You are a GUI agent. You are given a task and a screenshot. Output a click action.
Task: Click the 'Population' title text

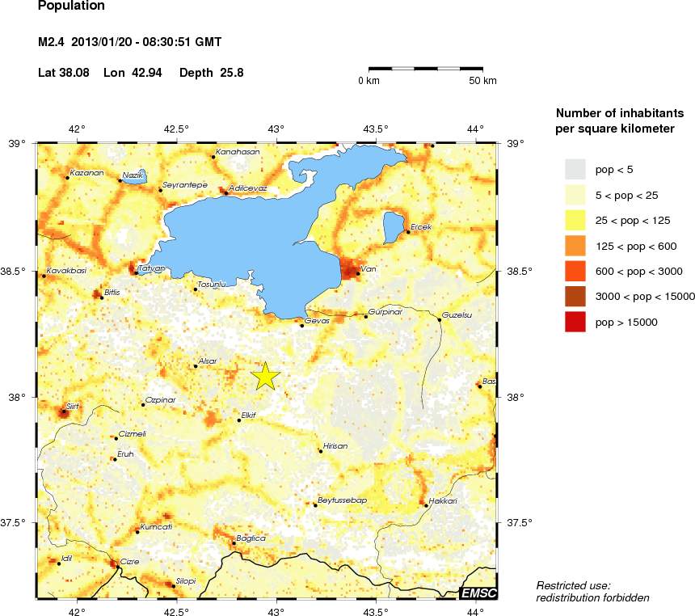(x=71, y=6)
